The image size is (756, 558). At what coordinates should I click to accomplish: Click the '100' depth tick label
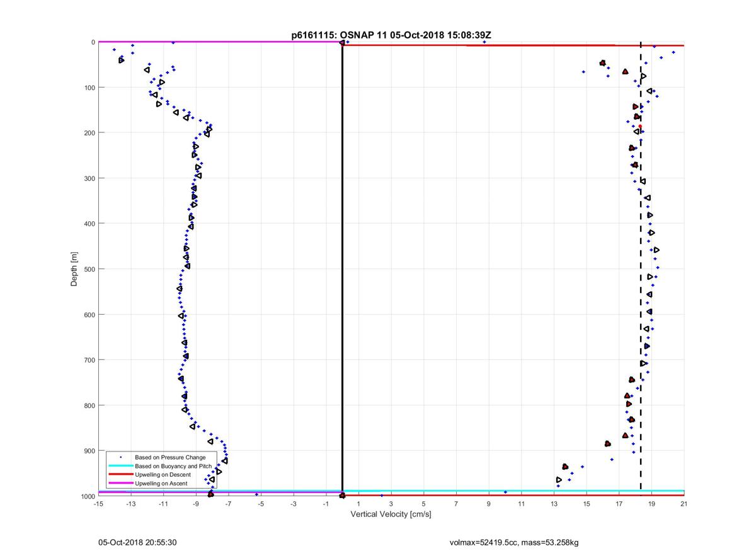[89, 88]
